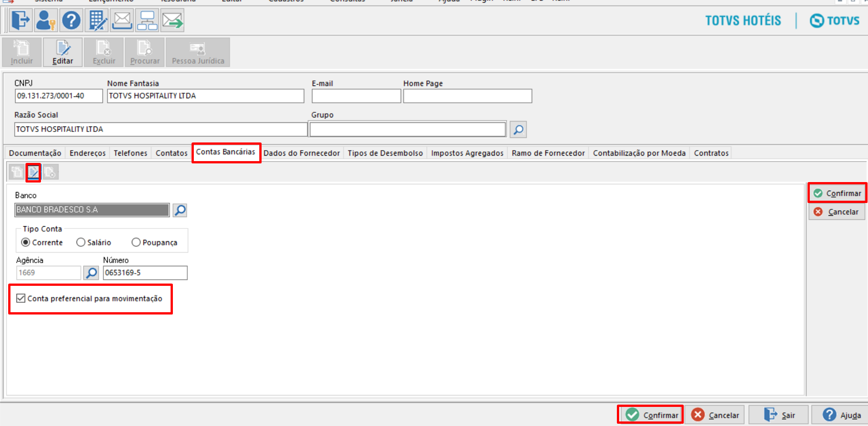Viewport: 868px width, 426px height.
Task: Select the Corrente account type
Action: 42,243
